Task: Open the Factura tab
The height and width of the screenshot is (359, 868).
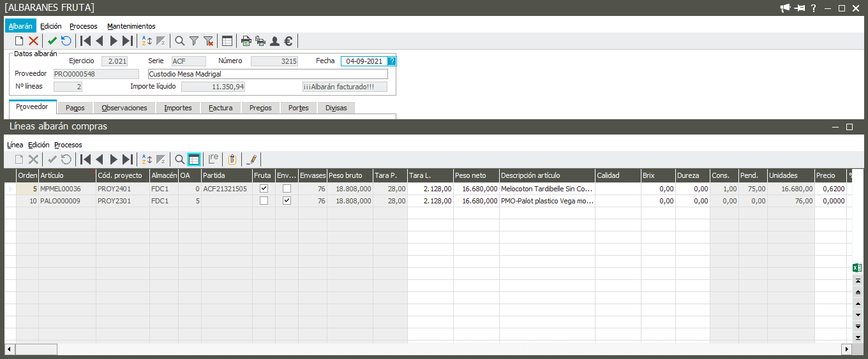Action: pos(221,108)
